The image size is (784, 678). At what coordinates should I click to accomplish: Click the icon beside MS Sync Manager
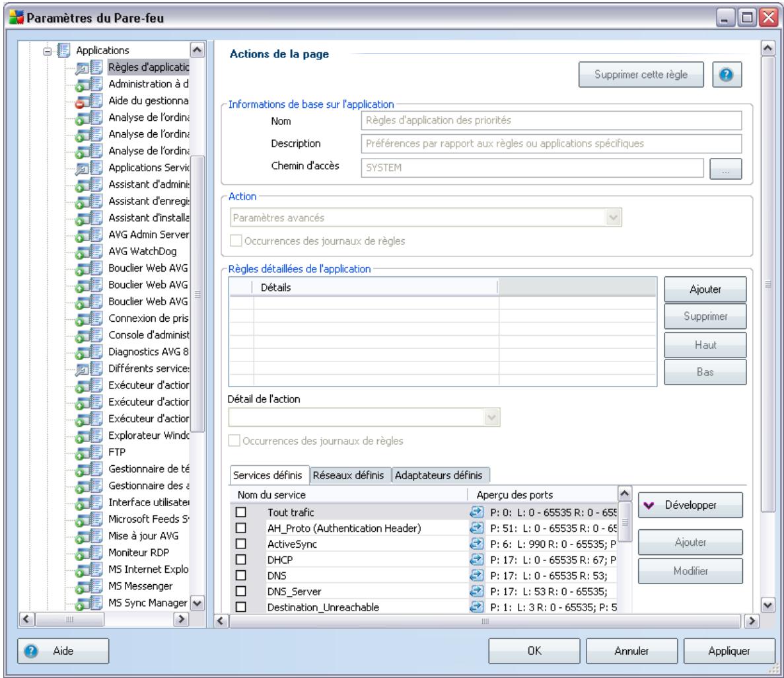[89, 603]
